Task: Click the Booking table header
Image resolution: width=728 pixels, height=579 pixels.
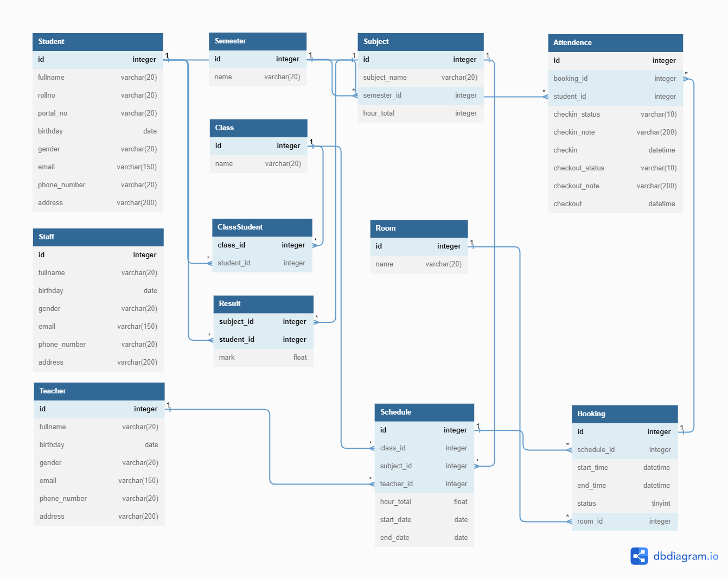Action: 624,414
